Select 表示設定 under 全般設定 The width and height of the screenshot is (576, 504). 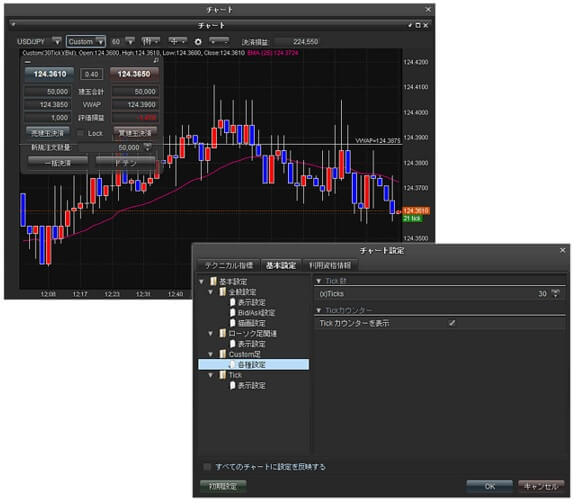coord(252,302)
